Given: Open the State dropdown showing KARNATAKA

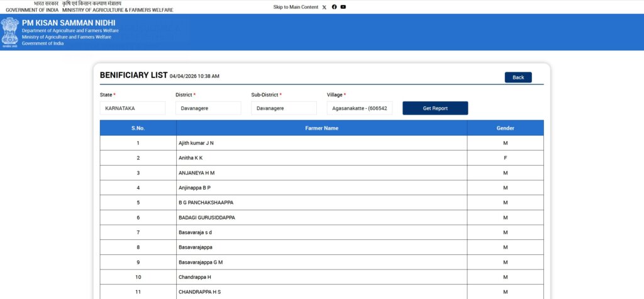Looking at the screenshot, I should tap(133, 108).
